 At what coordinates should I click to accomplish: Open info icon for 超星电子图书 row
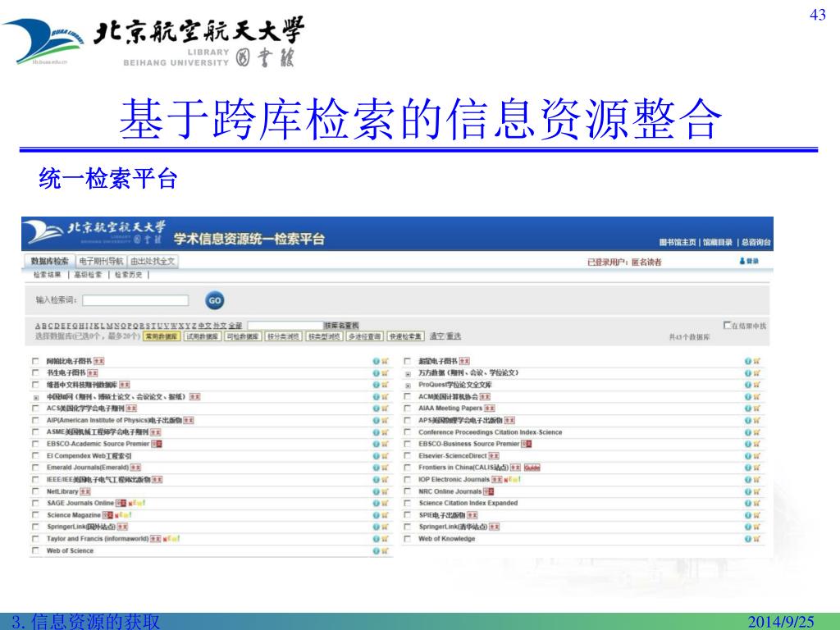tap(748, 361)
